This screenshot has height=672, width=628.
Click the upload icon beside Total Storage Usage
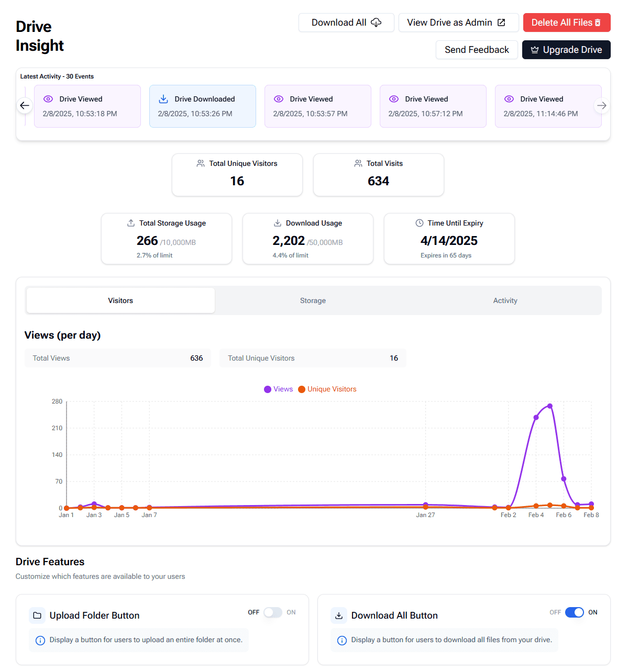[x=131, y=223]
